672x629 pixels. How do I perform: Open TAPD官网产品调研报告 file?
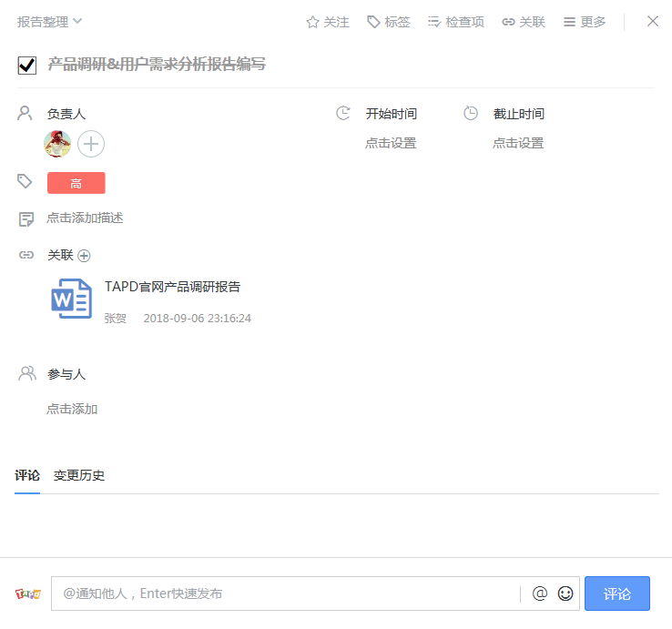[x=173, y=287]
